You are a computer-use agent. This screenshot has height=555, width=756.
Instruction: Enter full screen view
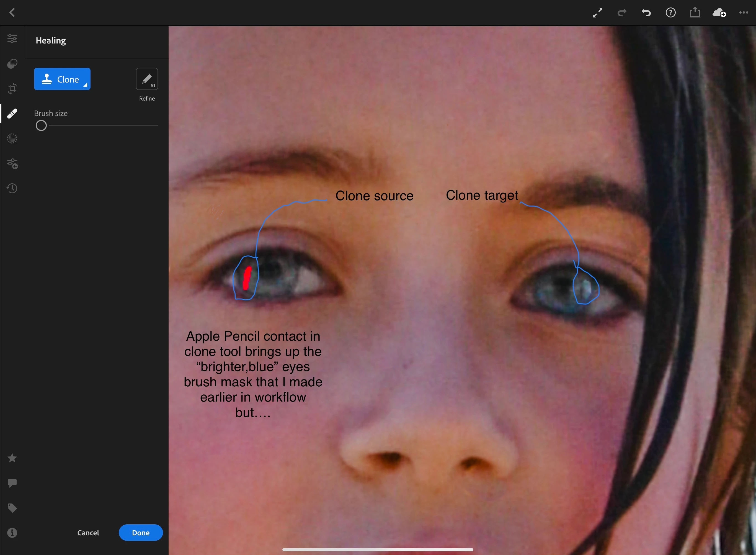coord(598,13)
